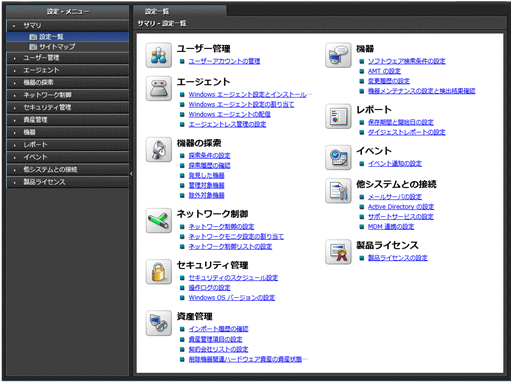Expand the ユーザー管理 sidebar section
The image size is (514, 384).
14,58
